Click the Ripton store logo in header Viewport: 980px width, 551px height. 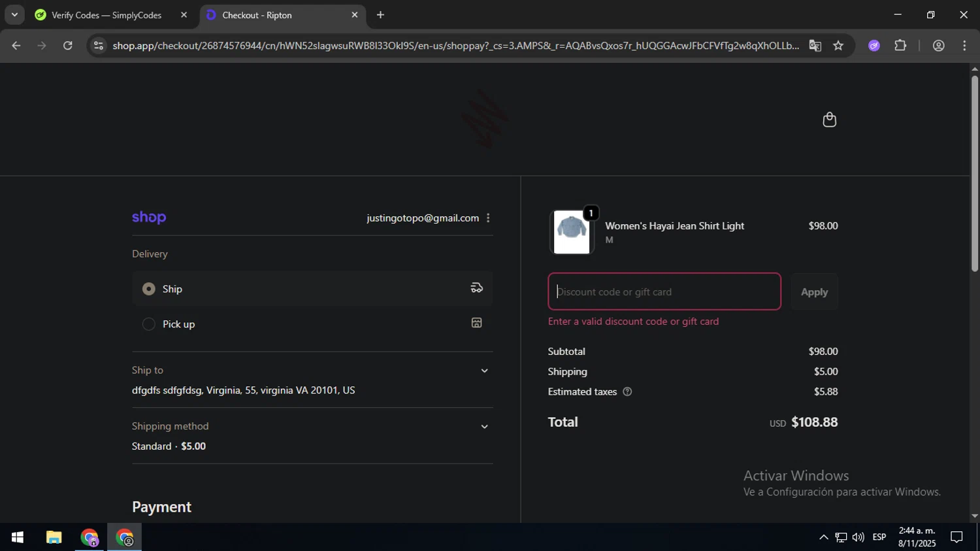pos(485,119)
